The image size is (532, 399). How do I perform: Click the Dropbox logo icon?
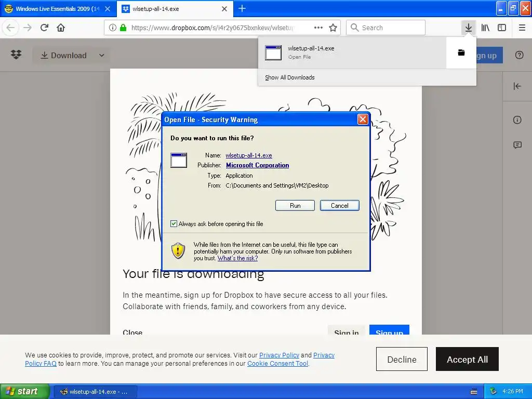[16, 55]
